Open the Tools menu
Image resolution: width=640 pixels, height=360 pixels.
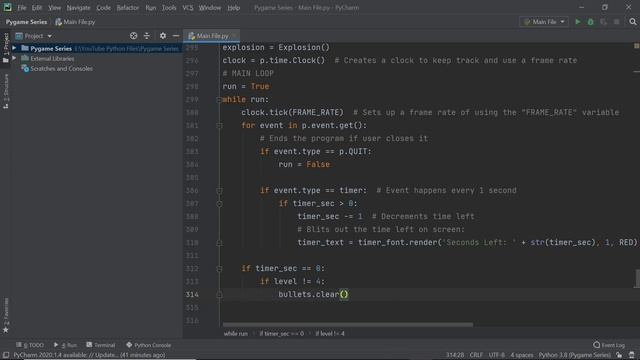[169, 8]
